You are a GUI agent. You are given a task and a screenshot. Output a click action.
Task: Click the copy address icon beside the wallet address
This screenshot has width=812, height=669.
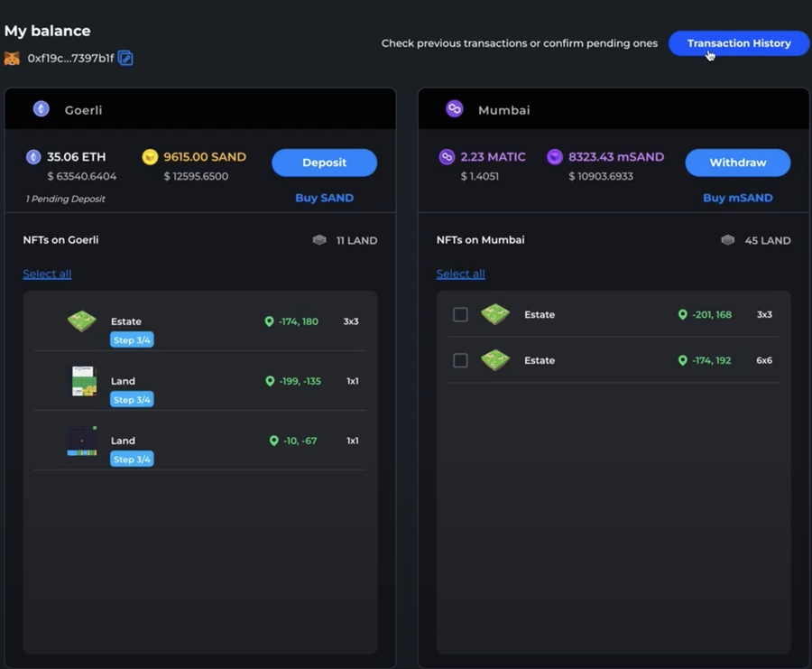[125, 59]
